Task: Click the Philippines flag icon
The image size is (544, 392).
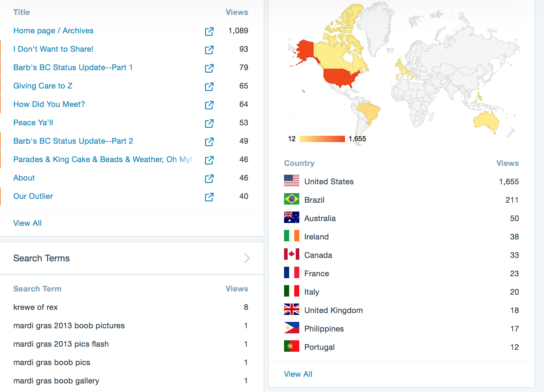Action: (291, 328)
